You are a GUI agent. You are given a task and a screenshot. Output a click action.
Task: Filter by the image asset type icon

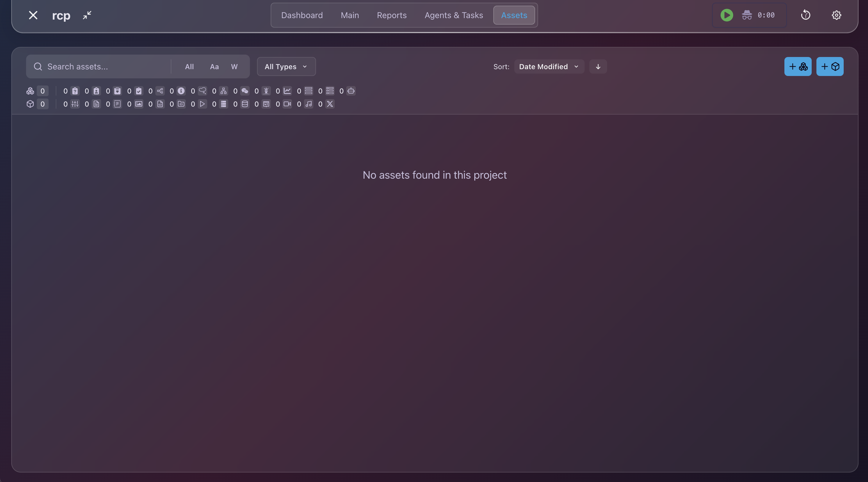[x=138, y=104]
